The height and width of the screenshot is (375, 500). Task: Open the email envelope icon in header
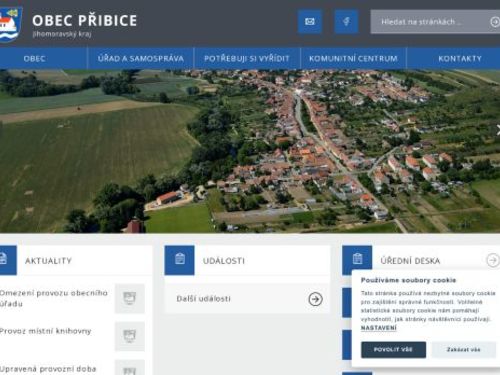310,22
